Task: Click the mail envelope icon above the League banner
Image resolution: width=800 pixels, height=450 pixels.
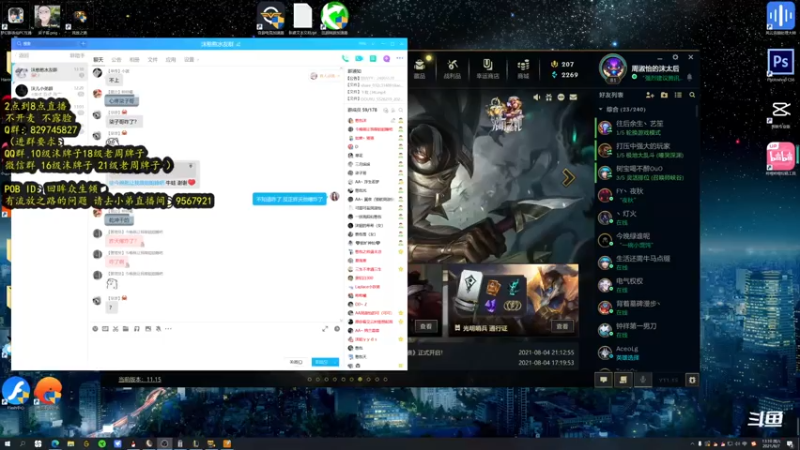Action: (x=573, y=97)
